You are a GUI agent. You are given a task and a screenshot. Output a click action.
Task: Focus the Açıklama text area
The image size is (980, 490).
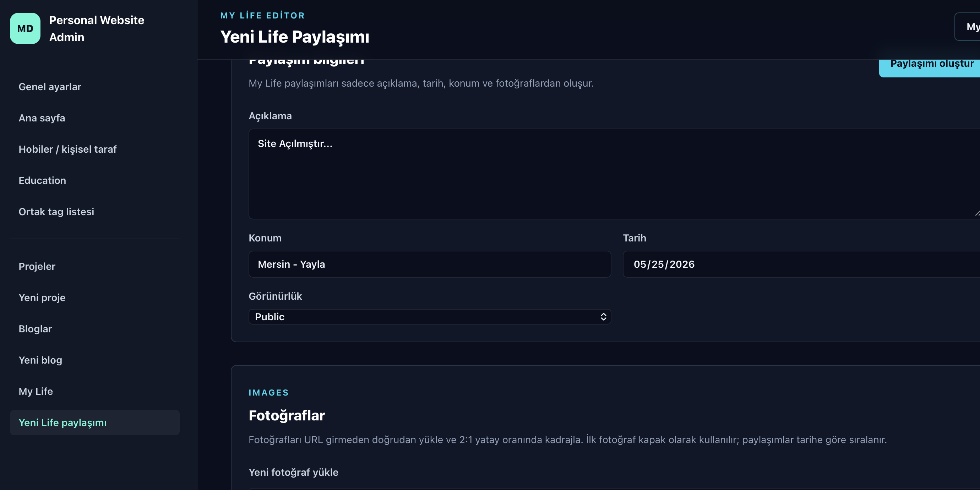tap(614, 174)
